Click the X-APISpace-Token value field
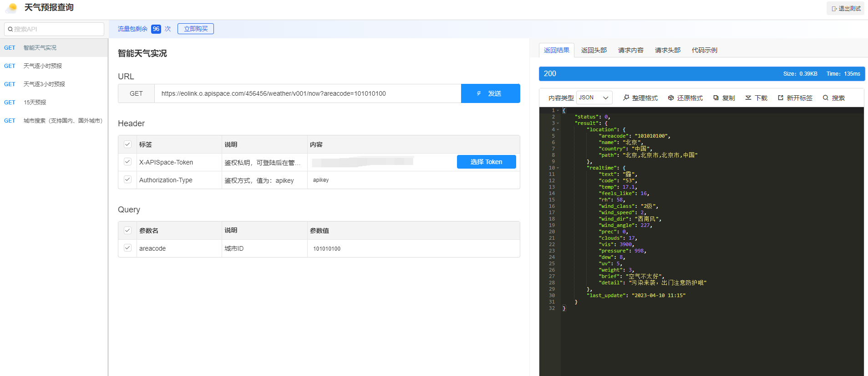The image size is (868, 376). click(381, 162)
